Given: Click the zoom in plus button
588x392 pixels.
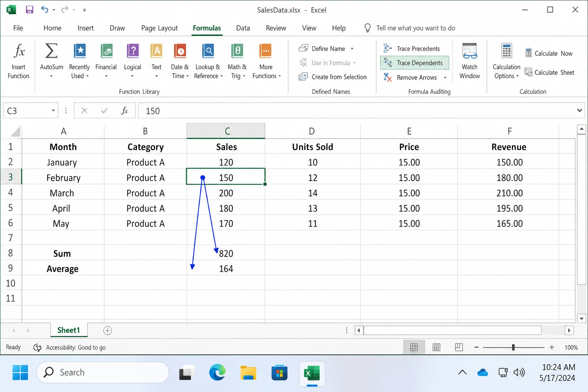Looking at the screenshot, I should (552, 347).
